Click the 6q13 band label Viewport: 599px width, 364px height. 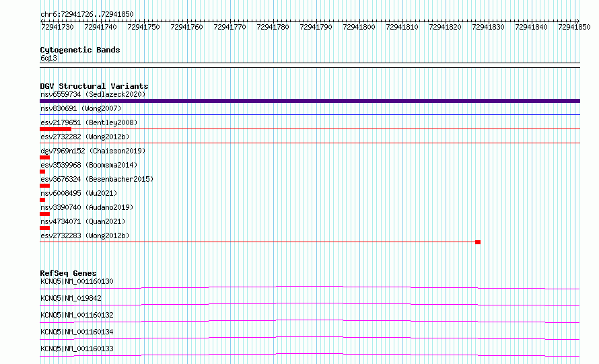[48, 58]
